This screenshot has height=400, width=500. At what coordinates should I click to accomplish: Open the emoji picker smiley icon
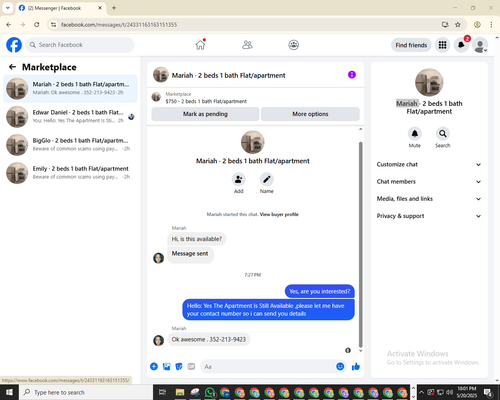coord(340,367)
